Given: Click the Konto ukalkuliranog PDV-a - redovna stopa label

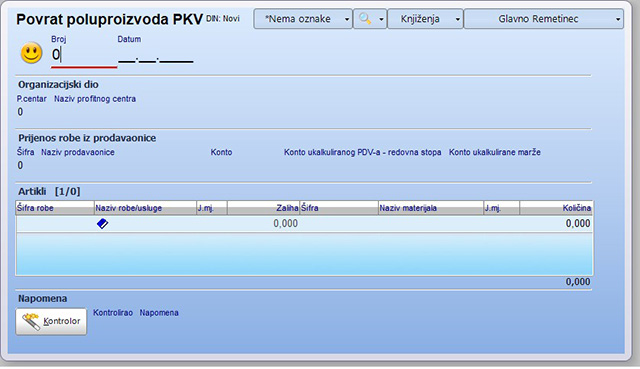Looking at the screenshot, I should pos(362,152).
